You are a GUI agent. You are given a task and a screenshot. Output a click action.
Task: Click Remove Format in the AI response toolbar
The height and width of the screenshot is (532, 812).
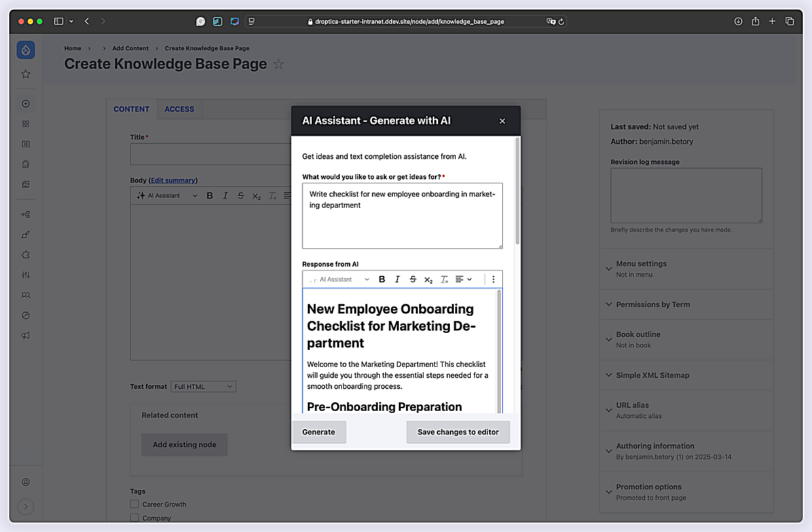pyautogui.click(x=444, y=280)
